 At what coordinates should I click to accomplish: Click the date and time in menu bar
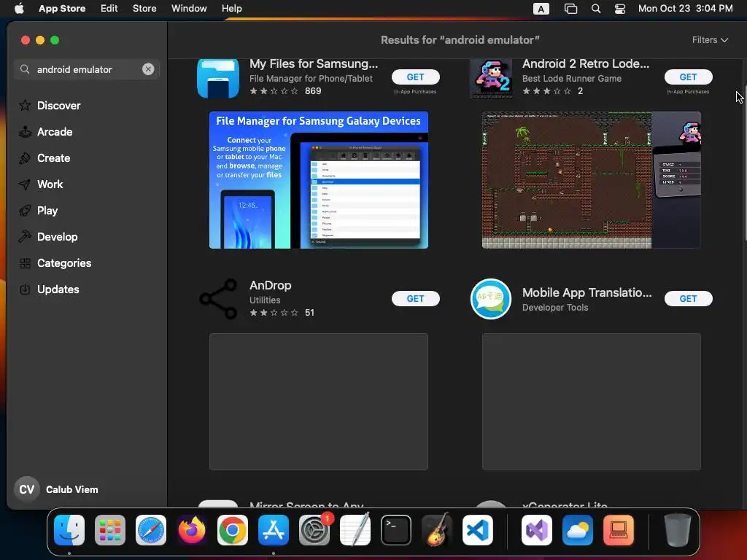coord(685,8)
